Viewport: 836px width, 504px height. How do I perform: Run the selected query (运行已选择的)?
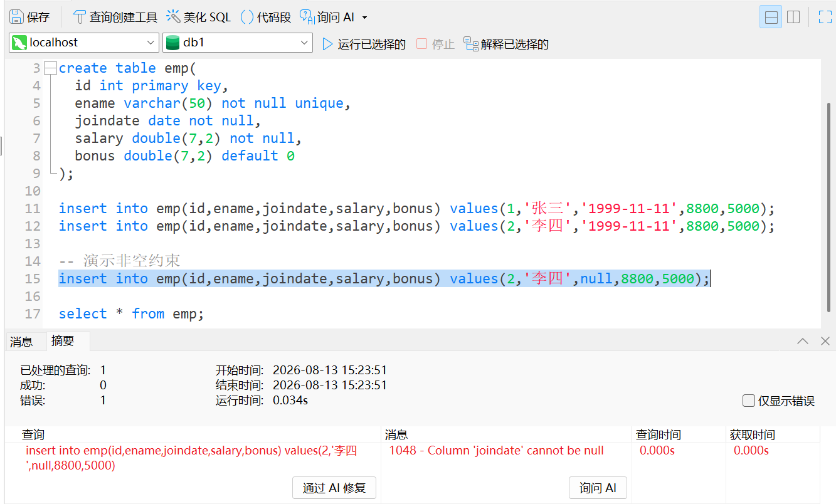click(x=364, y=44)
